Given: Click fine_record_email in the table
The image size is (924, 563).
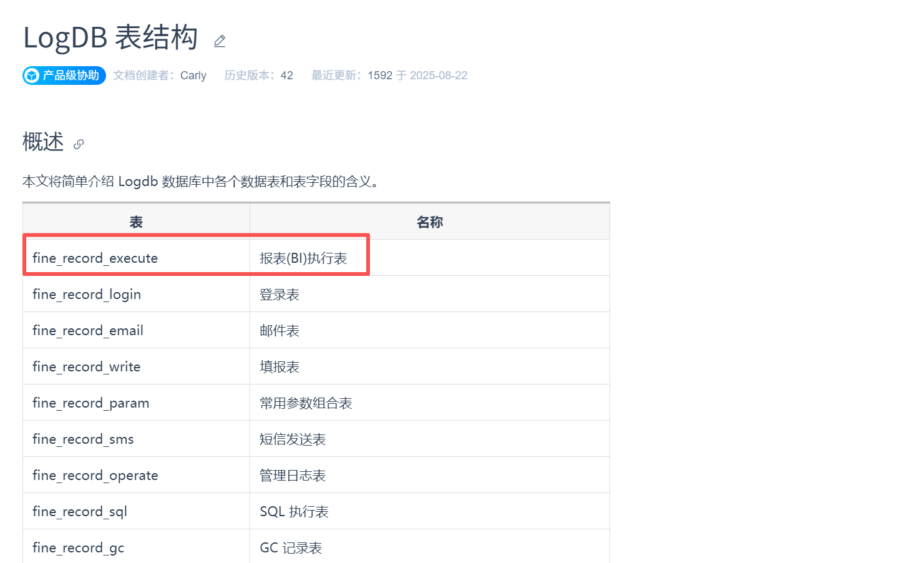Looking at the screenshot, I should pos(88,331).
